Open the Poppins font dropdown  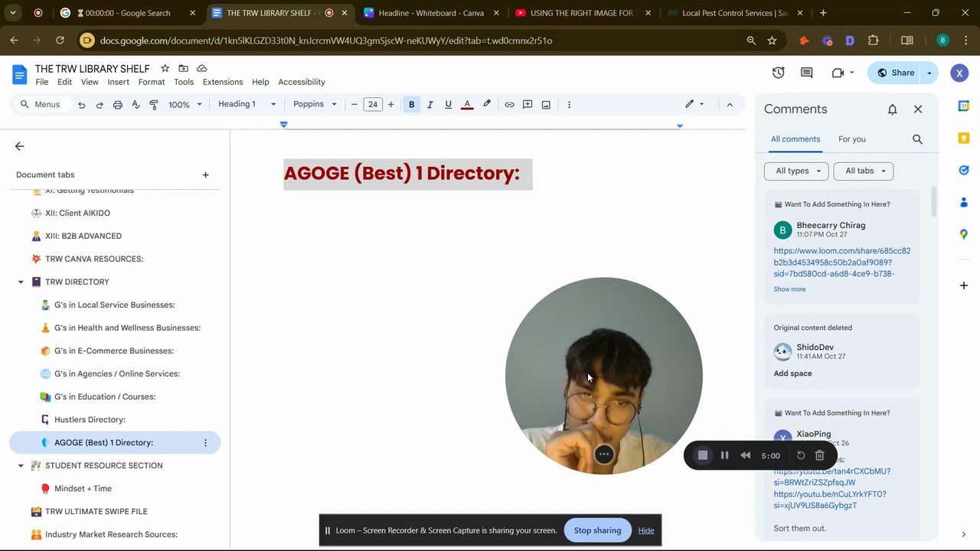pos(315,104)
